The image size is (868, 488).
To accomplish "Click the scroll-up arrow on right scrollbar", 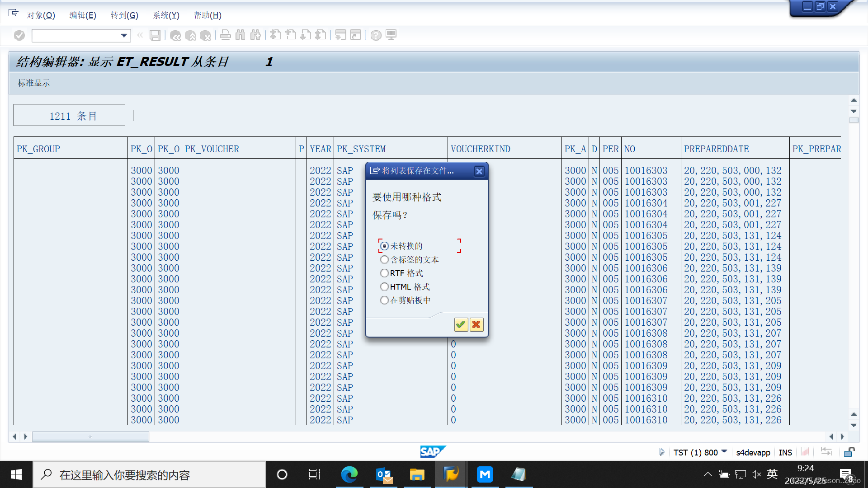I will (x=854, y=100).
